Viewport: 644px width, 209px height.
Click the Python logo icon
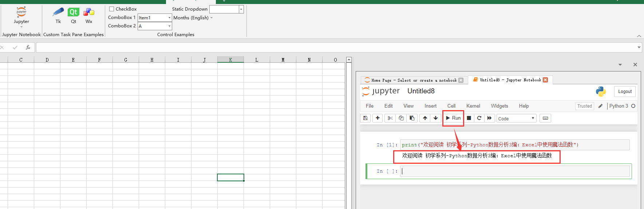pos(601,92)
